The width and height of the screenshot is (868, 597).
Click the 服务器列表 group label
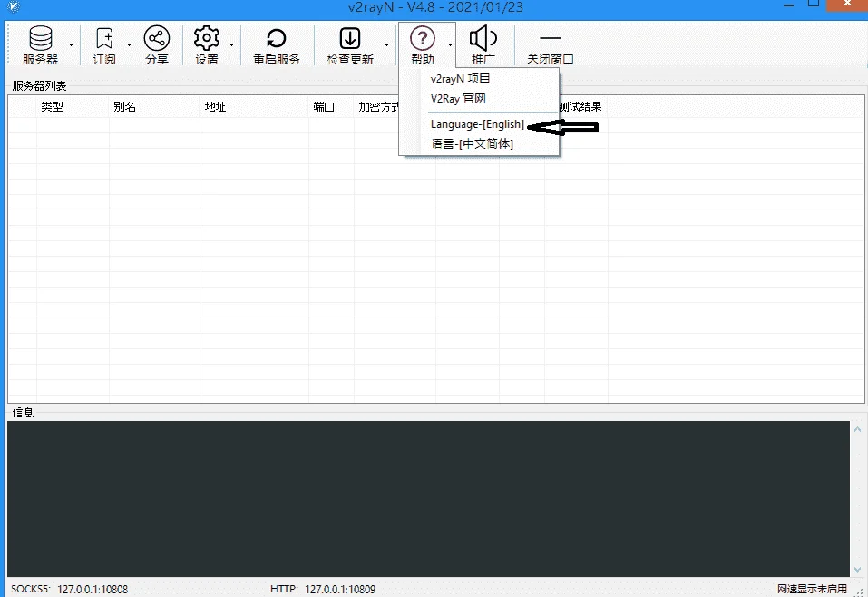coord(39,86)
